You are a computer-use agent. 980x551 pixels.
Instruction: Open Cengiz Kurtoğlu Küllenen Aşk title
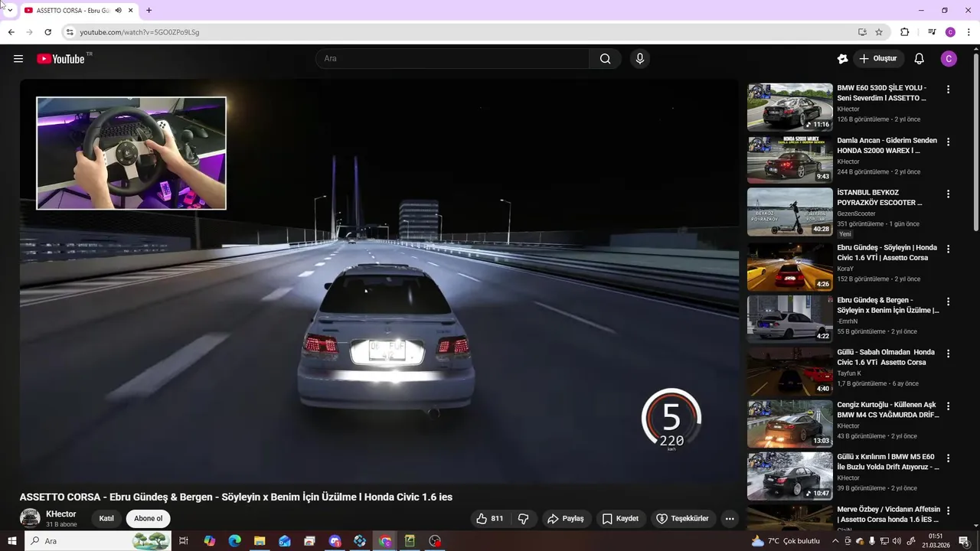(887, 409)
